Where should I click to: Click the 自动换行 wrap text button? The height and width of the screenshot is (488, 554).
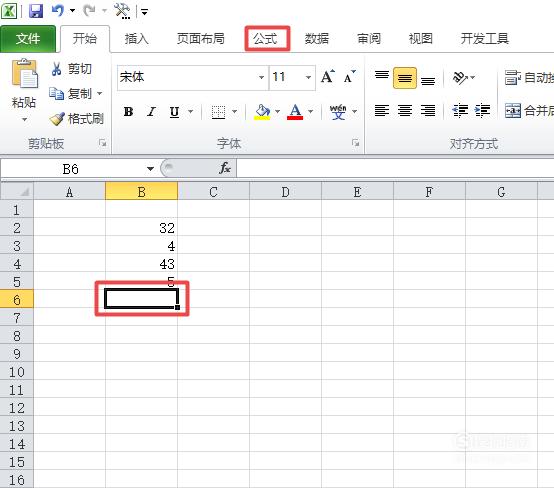[529, 77]
